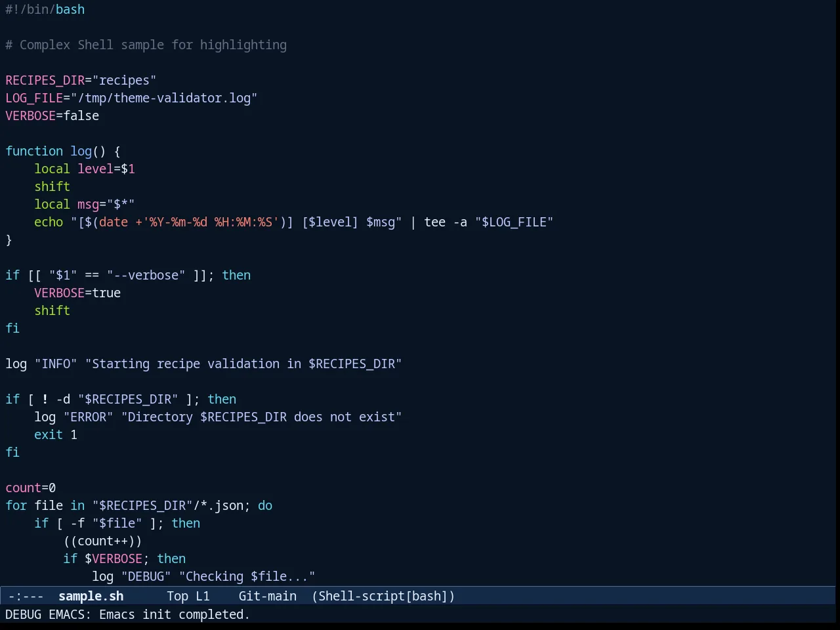Screen dimensions: 840x630
Task: Click the tee -a command text
Action: click(446, 222)
